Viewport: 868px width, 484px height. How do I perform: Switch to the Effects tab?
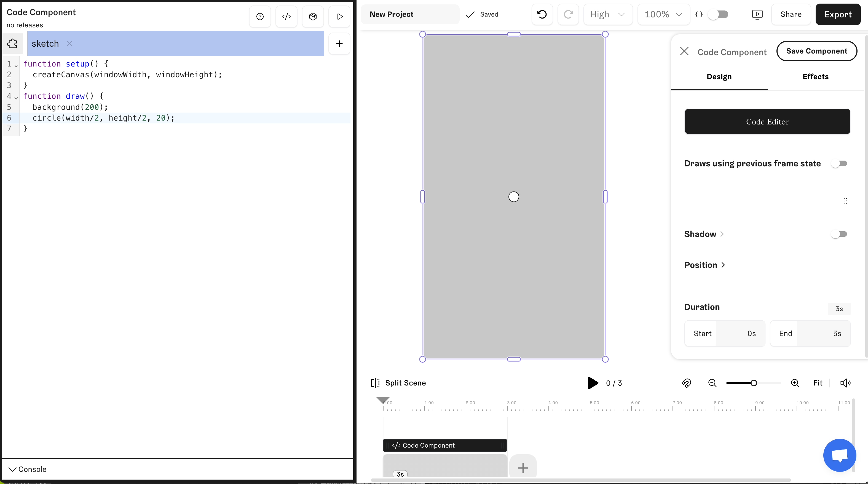coord(815,76)
